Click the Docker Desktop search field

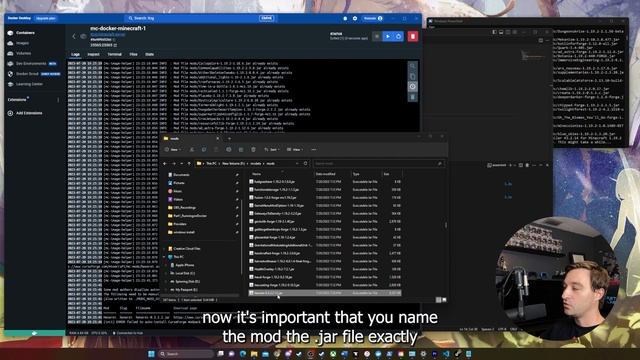[200, 18]
